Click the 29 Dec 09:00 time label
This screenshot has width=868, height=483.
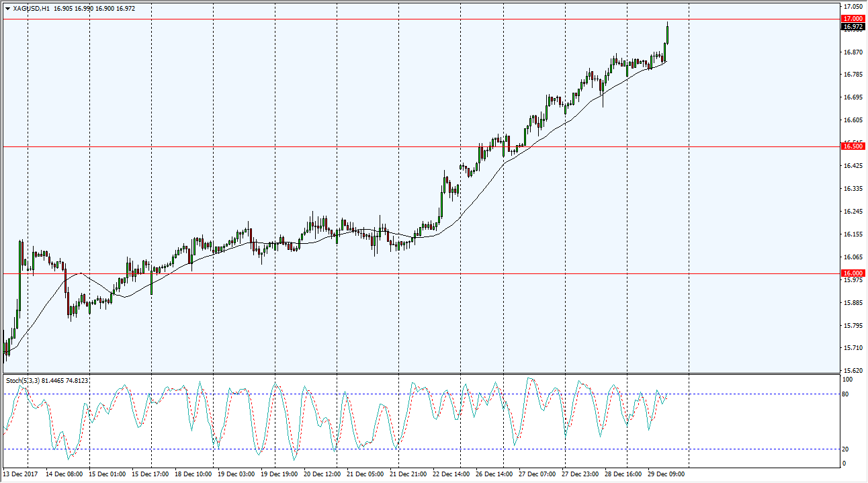pyautogui.click(x=668, y=474)
